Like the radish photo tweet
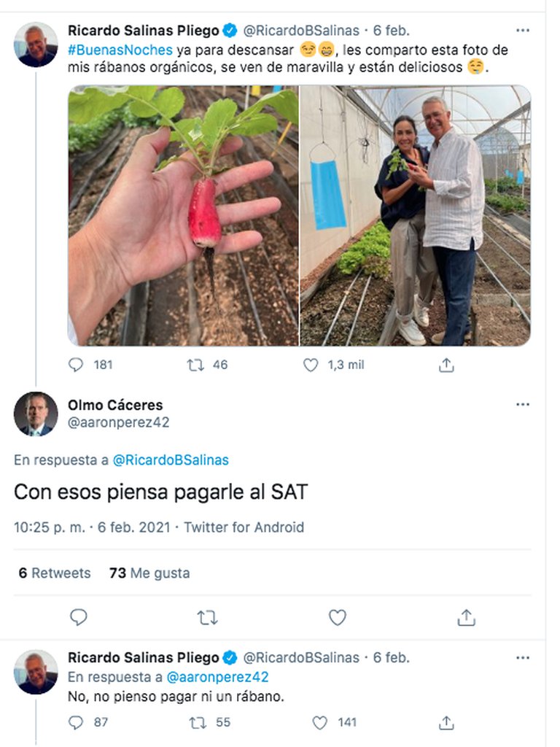Image resolution: width=560 pixels, height=747 pixels. point(311,365)
